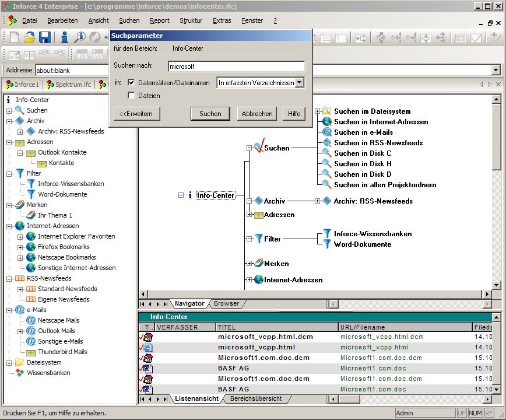Click the blue Info 'i' toolbar icon
This screenshot has height=420, width=506.
point(64,37)
